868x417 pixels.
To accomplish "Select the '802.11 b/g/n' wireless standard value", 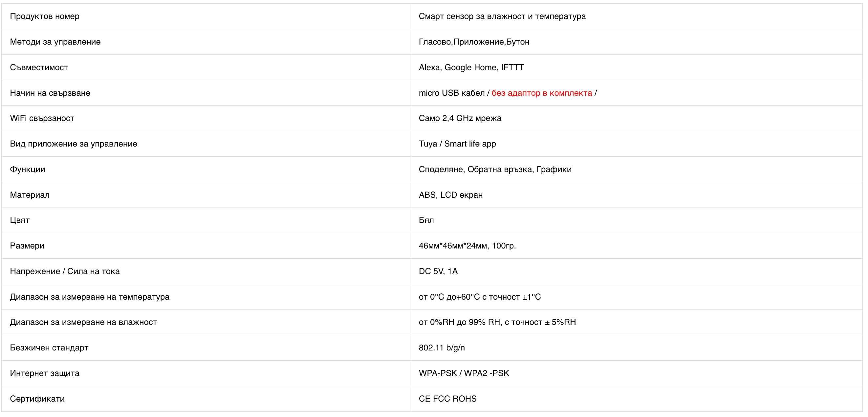I will [442, 348].
